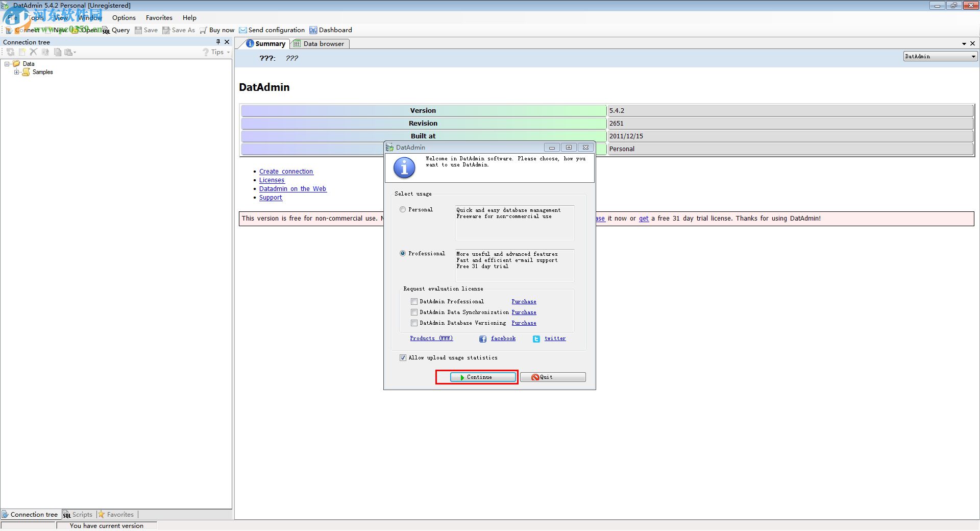980x531 pixels.
Task: Click the Quit button
Action: [553, 377]
